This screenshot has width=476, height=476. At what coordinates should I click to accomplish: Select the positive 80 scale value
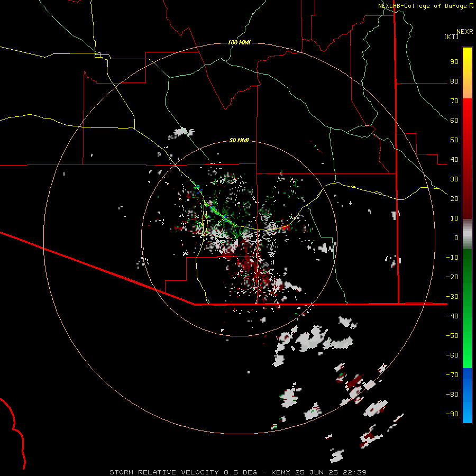tap(454, 81)
